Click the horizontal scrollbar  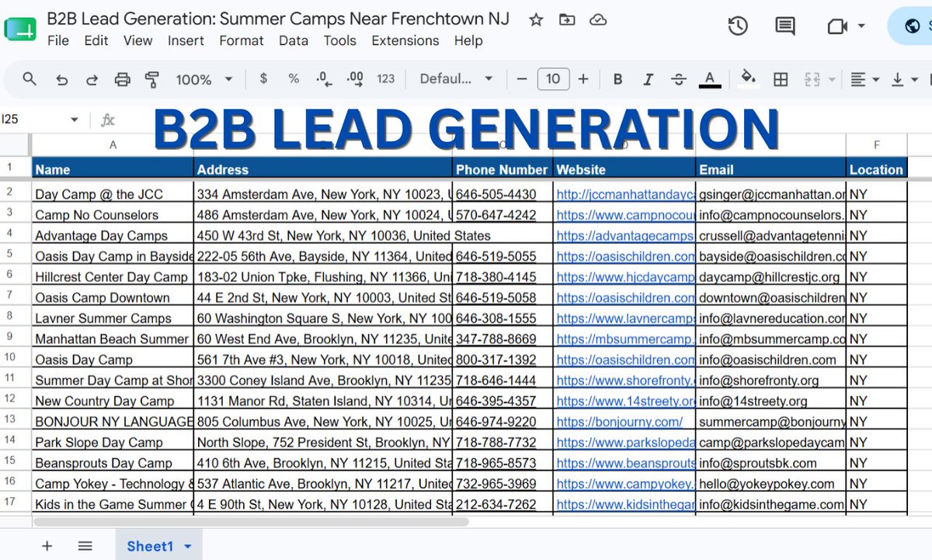249,522
